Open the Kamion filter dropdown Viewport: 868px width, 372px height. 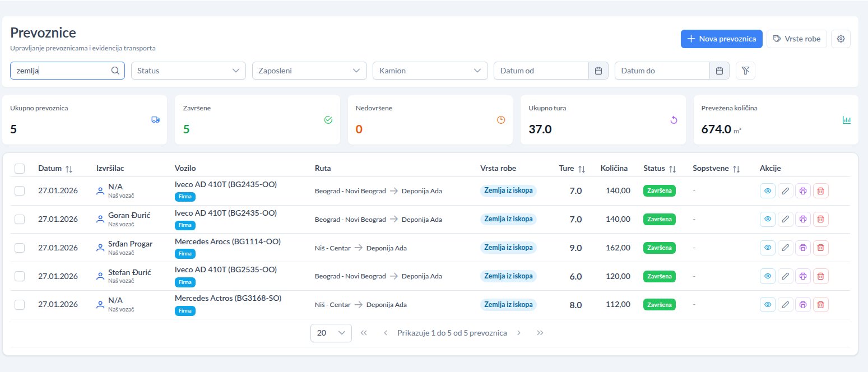pos(430,71)
